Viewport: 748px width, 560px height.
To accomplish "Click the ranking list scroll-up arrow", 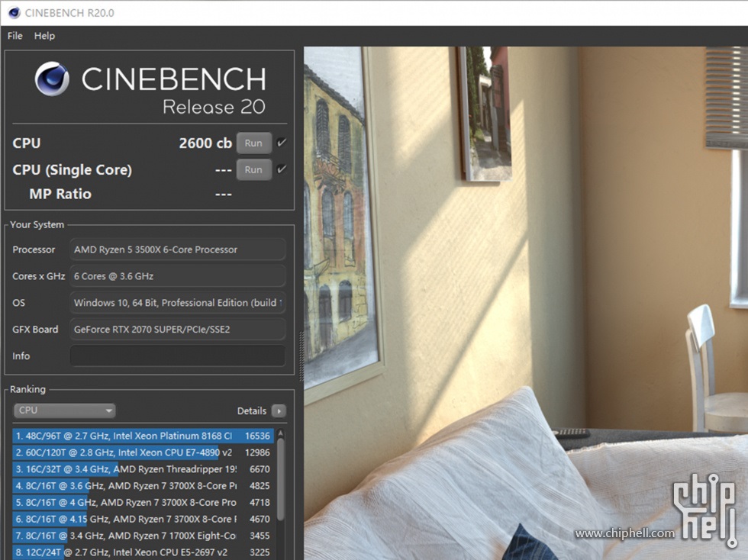I will click(x=281, y=433).
